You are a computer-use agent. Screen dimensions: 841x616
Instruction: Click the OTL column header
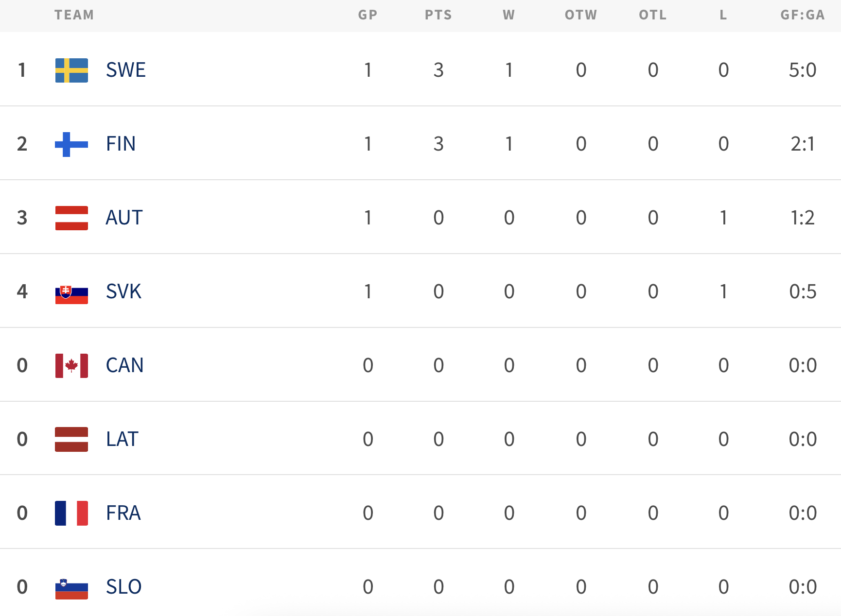click(653, 15)
